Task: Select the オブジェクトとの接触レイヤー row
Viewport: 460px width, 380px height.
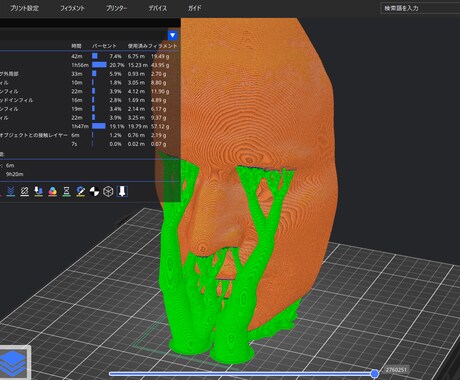Action: coord(90,135)
